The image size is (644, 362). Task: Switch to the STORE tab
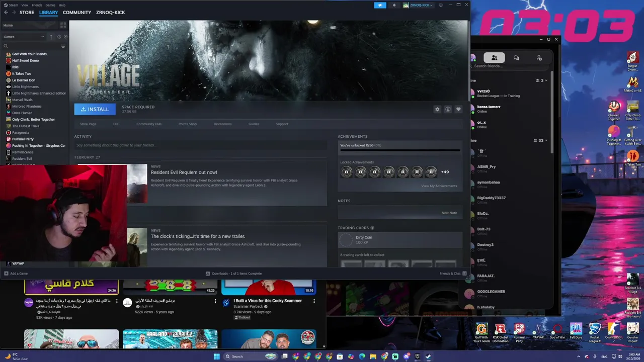(27, 12)
